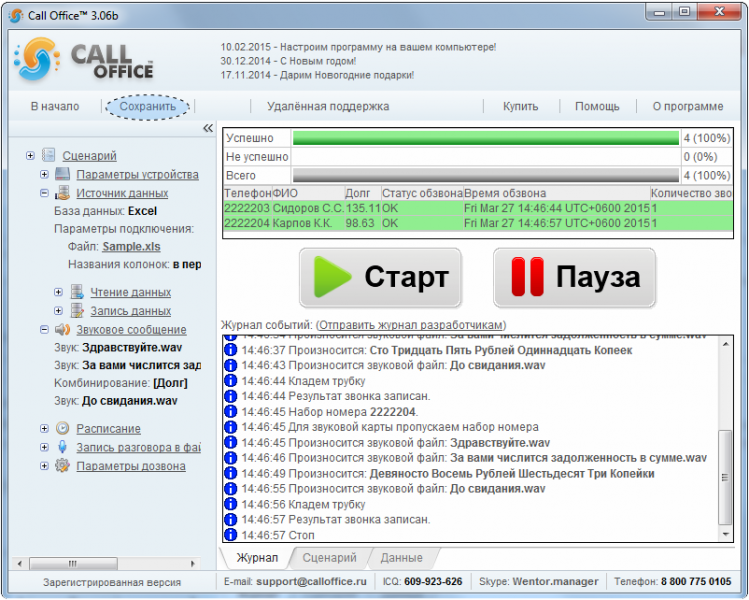749x600 pixels.
Task: Click the Пауза button
Action: pyautogui.click(x=574, y=277)
